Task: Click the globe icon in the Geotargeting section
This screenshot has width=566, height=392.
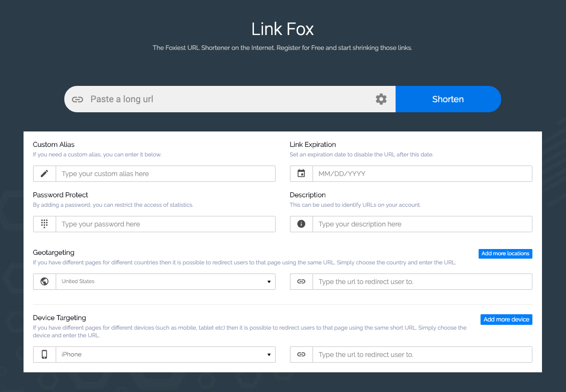Action: tap(44, 282)
